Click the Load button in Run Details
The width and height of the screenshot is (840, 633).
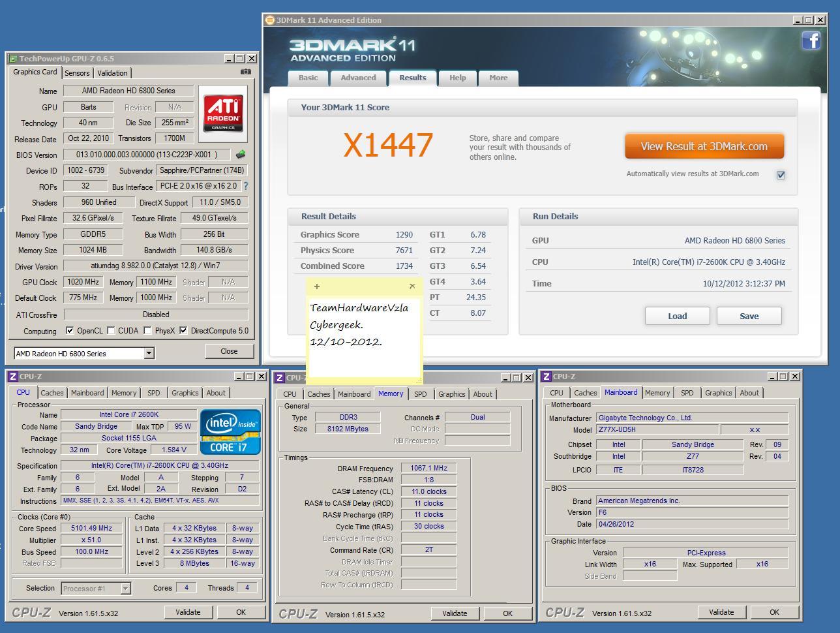tap(677, 316)
